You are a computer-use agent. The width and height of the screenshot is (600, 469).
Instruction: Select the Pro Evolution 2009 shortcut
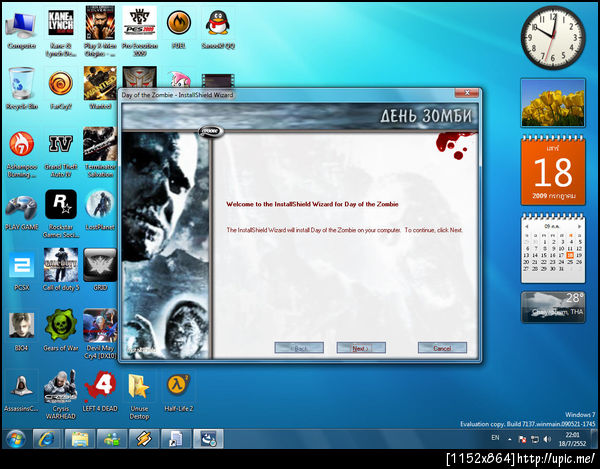(x=140, y=32)
